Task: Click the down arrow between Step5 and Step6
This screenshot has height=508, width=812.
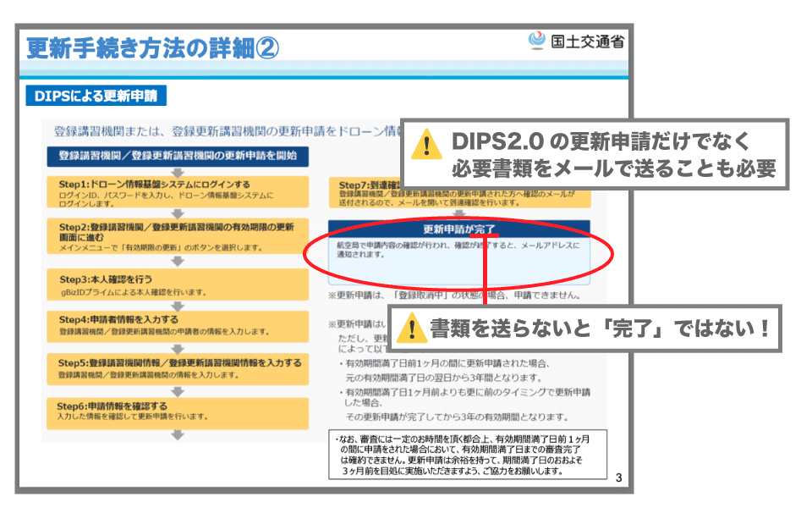Action: (178, 390)
